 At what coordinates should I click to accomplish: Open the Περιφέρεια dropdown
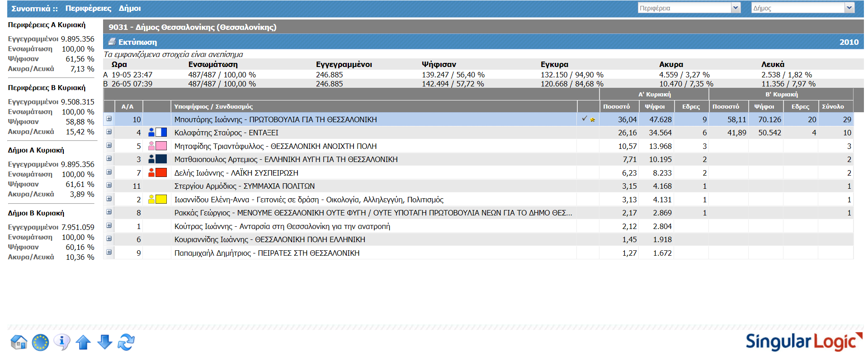736,8
